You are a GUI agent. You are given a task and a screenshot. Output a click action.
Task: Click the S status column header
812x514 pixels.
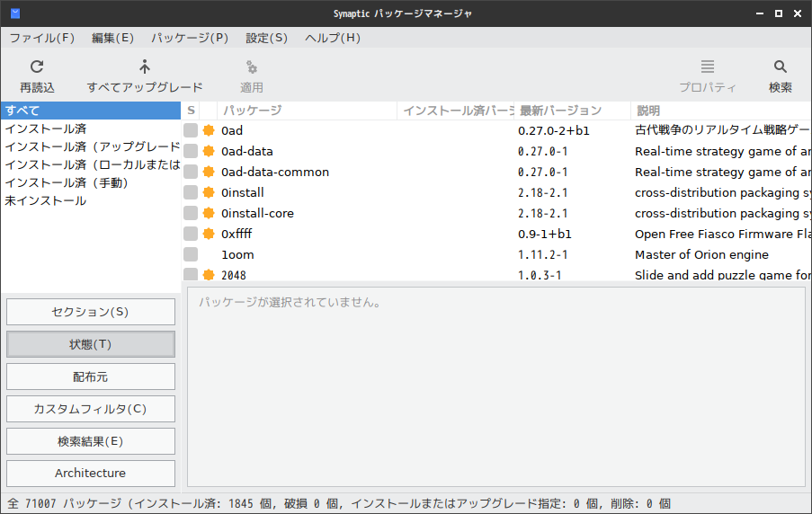[x=191, y=111]
